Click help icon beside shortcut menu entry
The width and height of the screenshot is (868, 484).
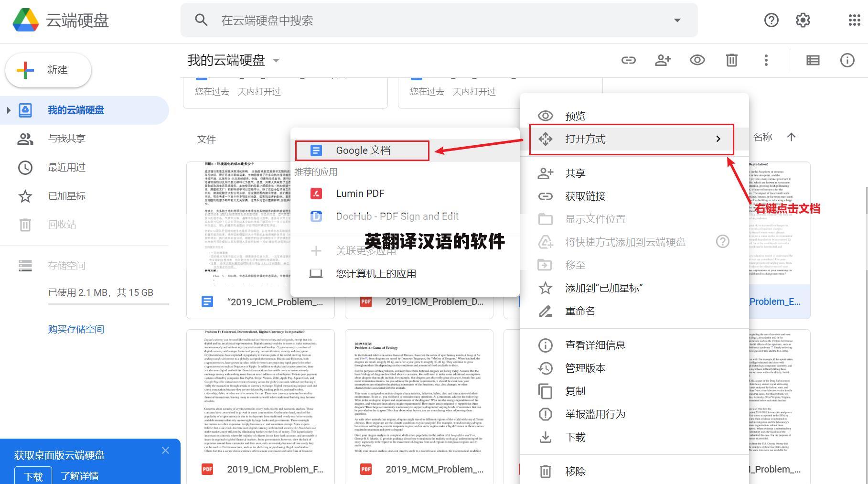coord(723,241)
